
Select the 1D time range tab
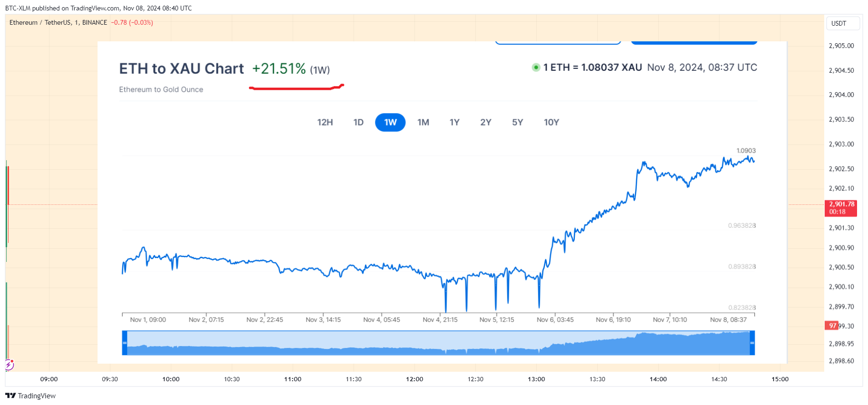point(358,122)
